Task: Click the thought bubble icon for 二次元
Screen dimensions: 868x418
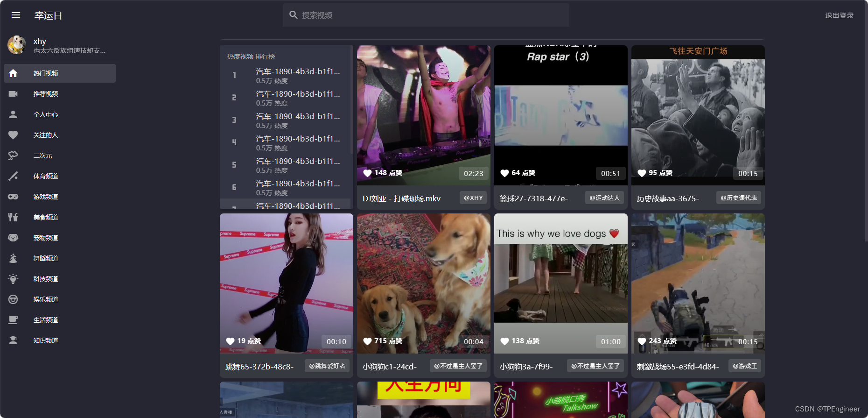Action: 13,156
